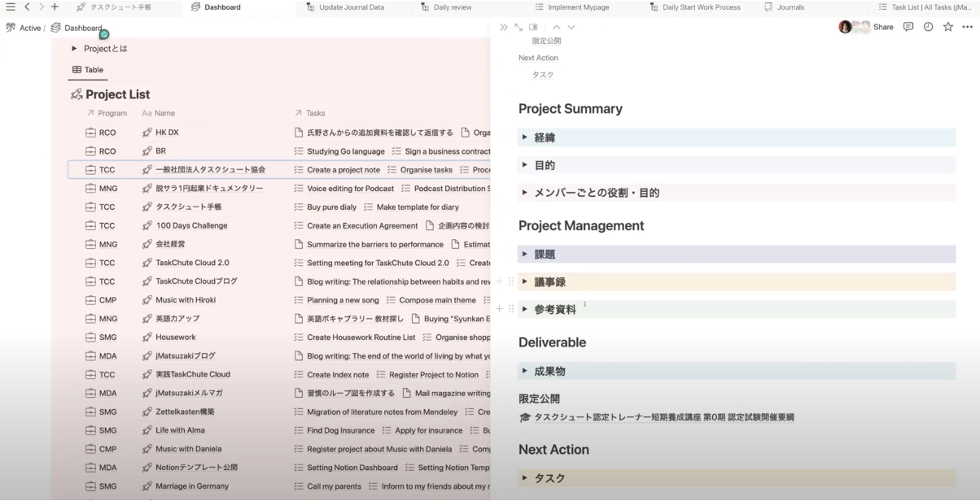Click the Create Housework Routine List task

point(361,338)
